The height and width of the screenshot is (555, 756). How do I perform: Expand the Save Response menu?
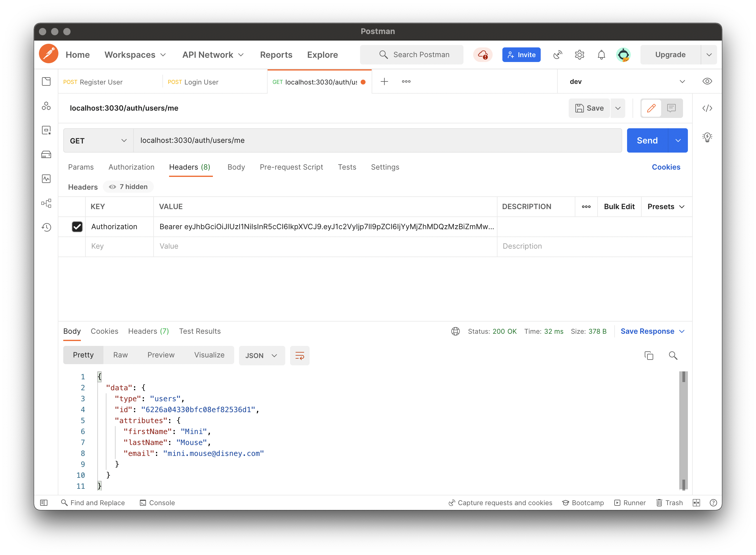point(653,331)
